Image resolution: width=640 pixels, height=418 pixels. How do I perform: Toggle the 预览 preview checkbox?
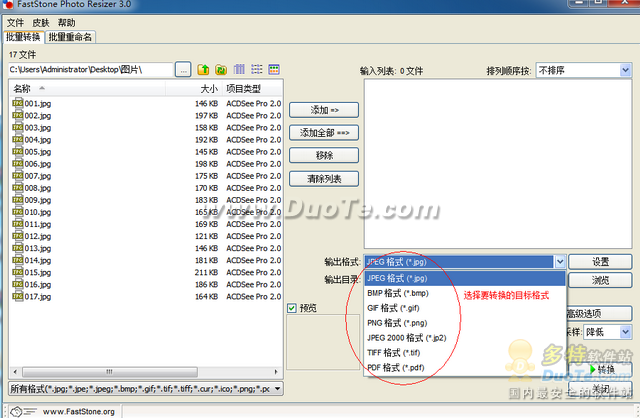291,308
